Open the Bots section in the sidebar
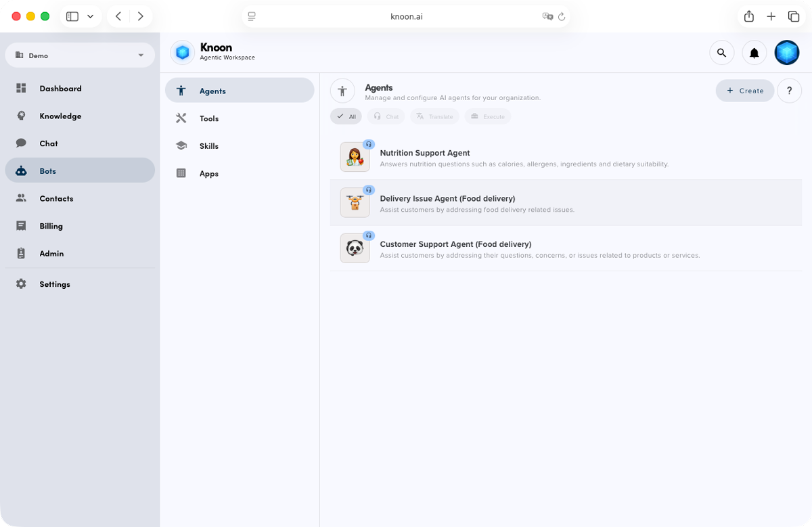 (x=47, y=170)
